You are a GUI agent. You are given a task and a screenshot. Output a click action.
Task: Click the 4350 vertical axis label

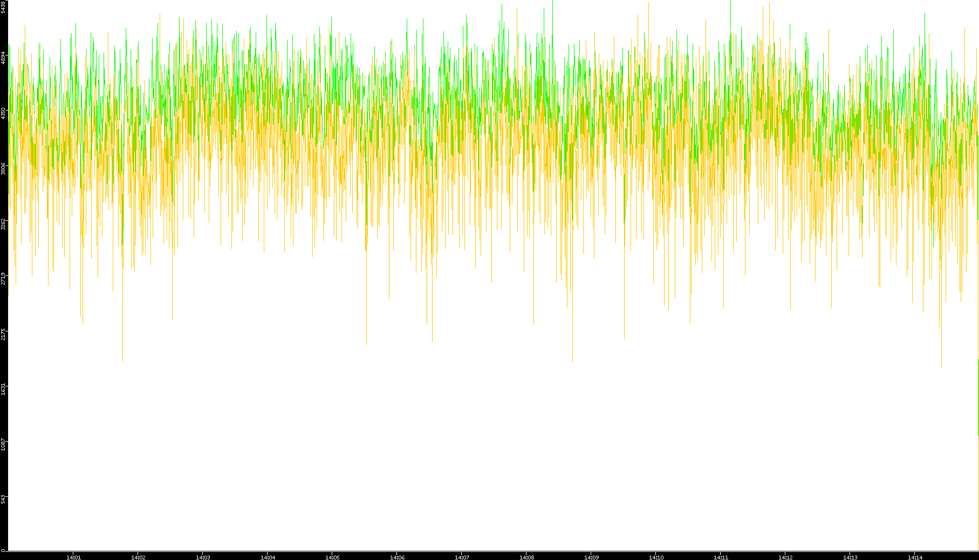click(x=3, y=113)
